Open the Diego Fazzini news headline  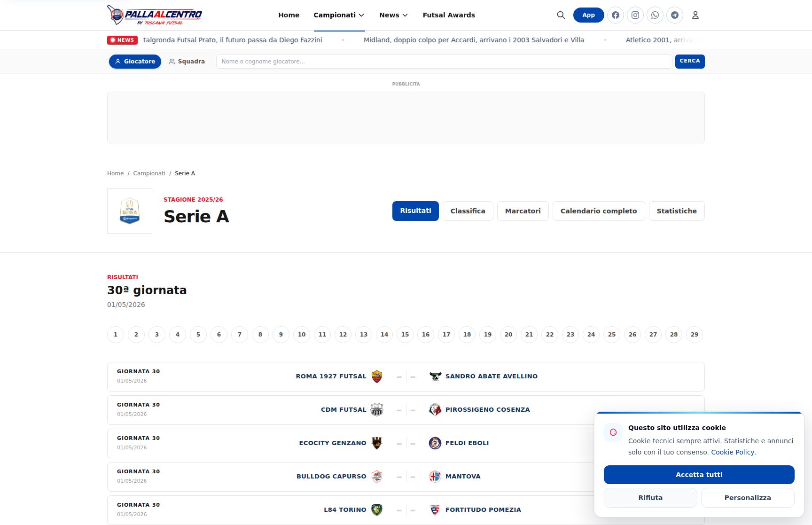pos(233,40)
